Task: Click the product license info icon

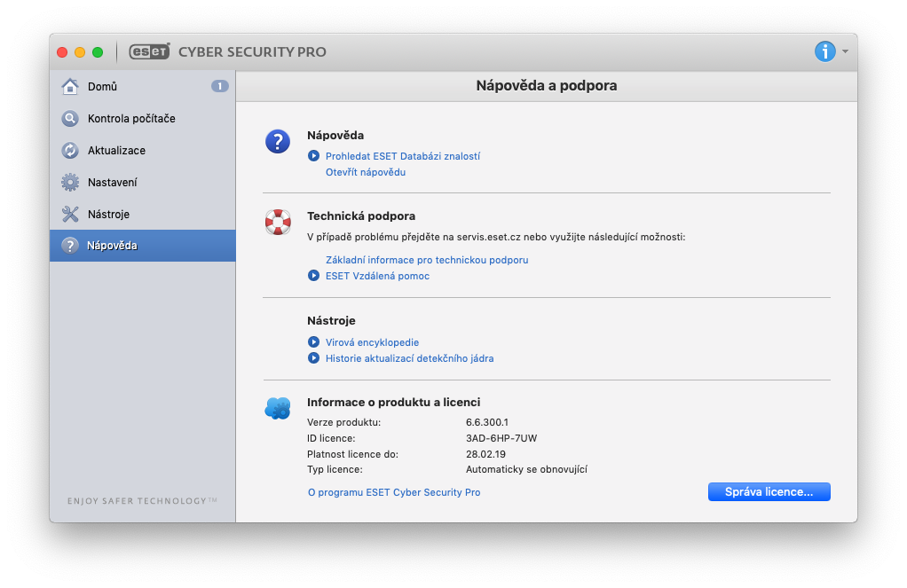Action: click(x=278, y=408)
